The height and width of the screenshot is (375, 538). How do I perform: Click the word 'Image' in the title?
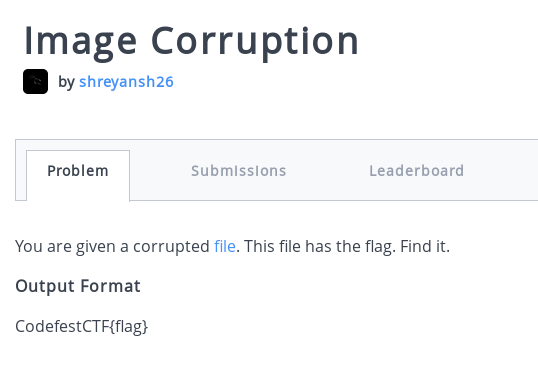click(81, 43)
